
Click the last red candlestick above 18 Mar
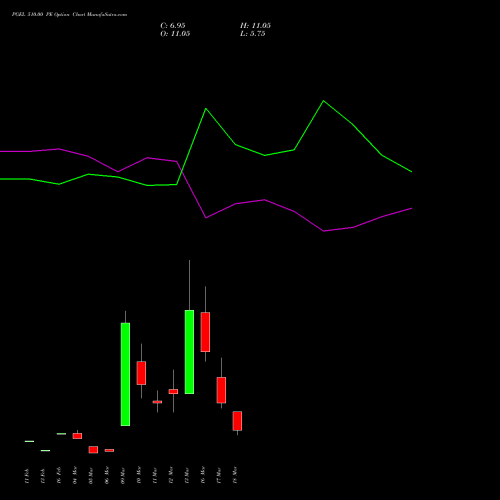[237, 421]
